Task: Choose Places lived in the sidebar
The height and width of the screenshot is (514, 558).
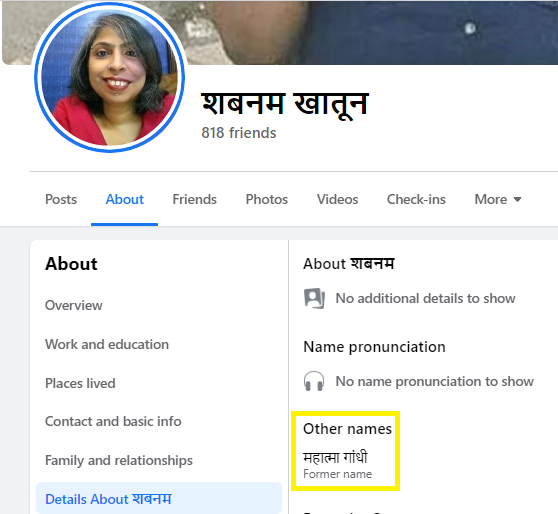Action: coord(80,383)
